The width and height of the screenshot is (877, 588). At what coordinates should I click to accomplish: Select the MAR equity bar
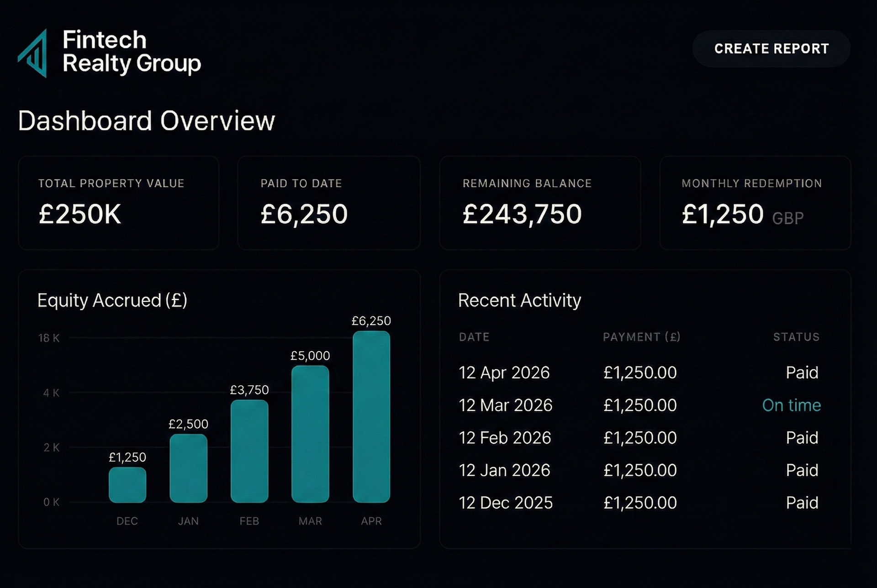click(310, 434)
